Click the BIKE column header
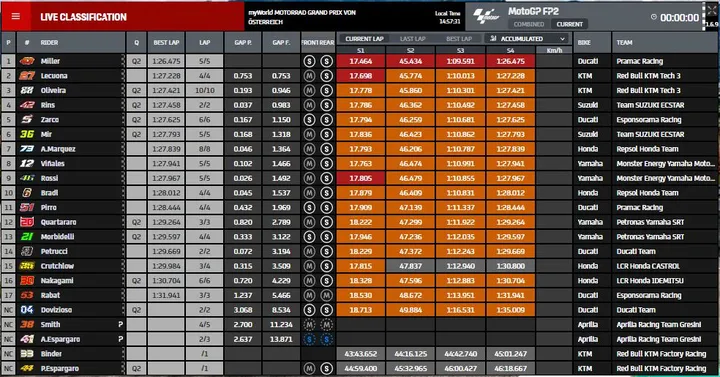This screenshot has height=377, width=720. pyautogui.click(x=584, y=42)
